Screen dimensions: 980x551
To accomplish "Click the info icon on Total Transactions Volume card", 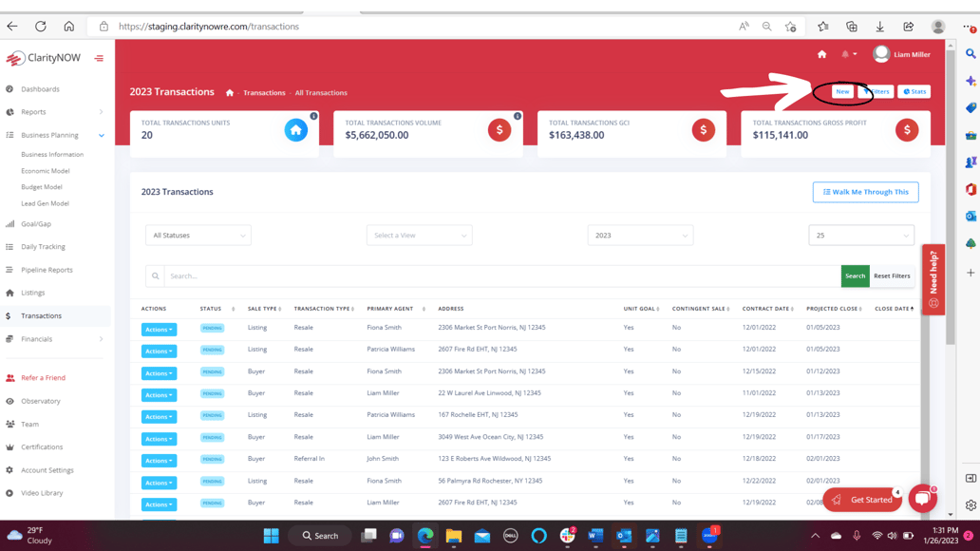I will (518, 116).
